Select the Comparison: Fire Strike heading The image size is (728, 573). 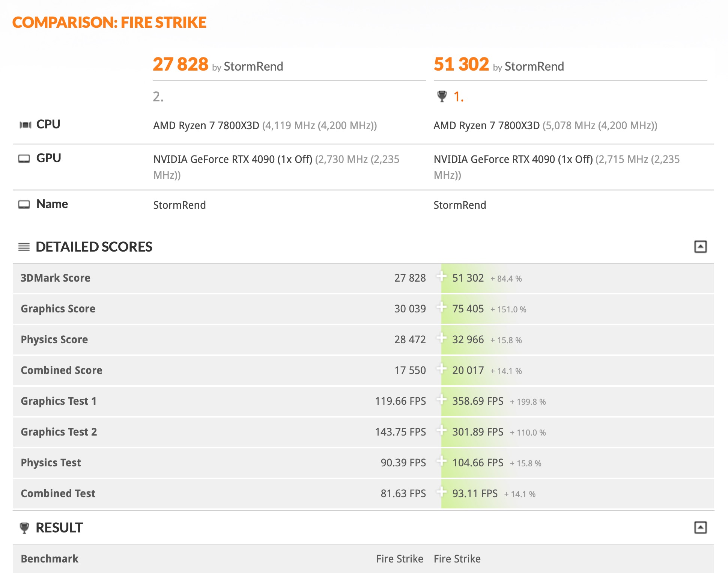(x=109, y=23)
